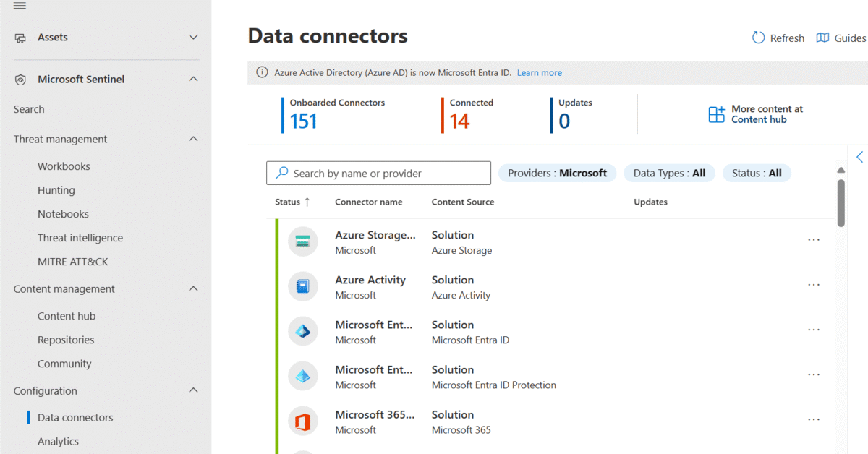Open Search in the Sentinel menu

[29, 109]
